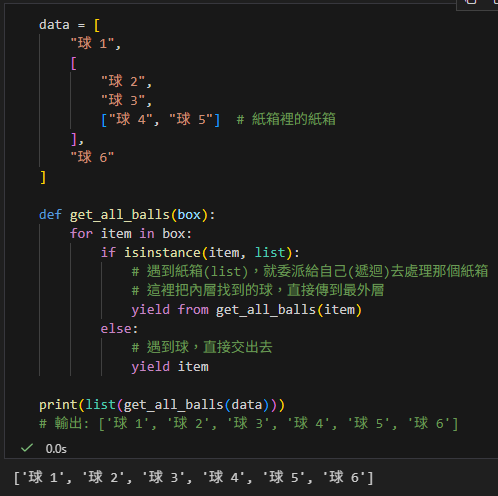This screenshot has width=498, height=496.
Task: Click the comment "# 紙箱裡的紙箱"
Action: 286,119
